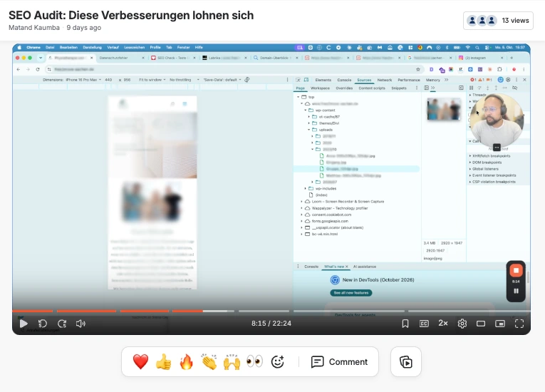The width and height of the screenshot is (545, 392).
Task: Rewind the video five seconds
Action: coord(43,324)
